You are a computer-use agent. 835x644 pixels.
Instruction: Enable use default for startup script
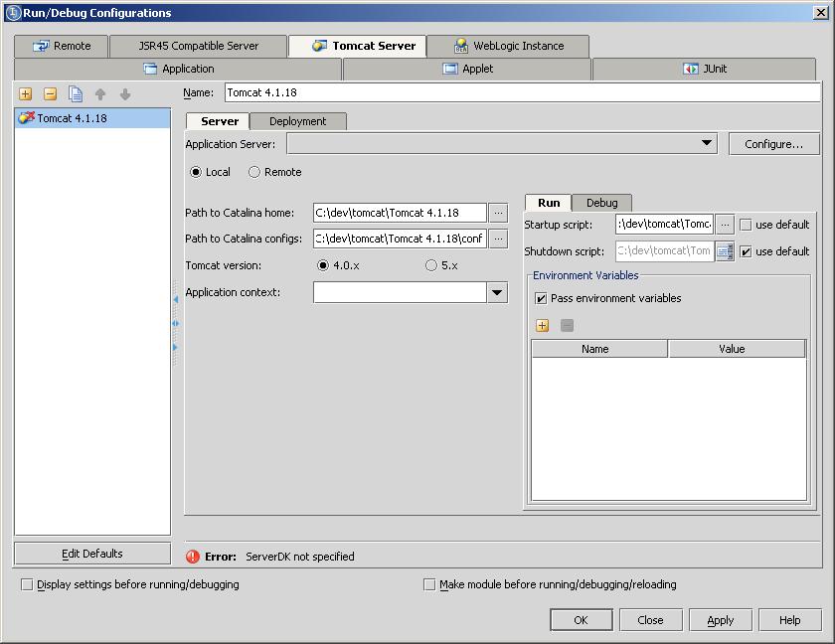(x=746, y=225)
